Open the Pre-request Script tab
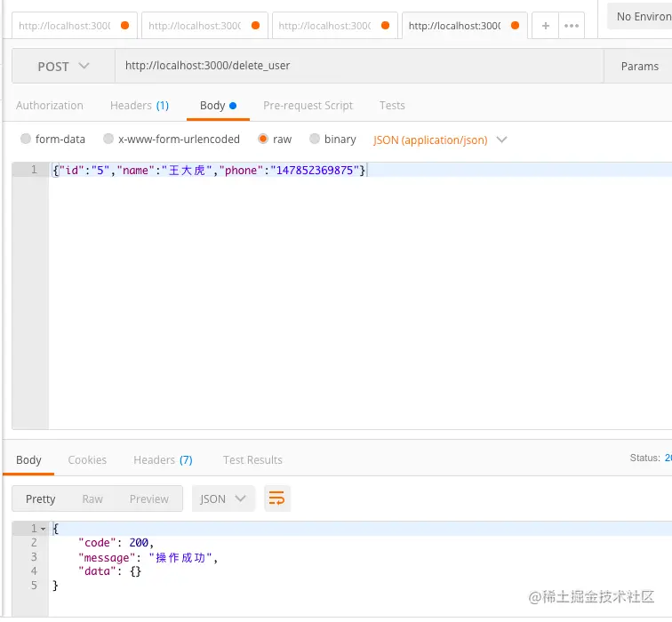The image size is (672, 622). (x=308, y=106)
